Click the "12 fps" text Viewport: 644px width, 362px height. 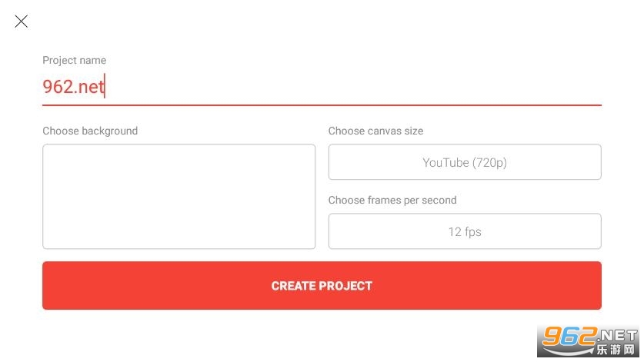[465, 232]
